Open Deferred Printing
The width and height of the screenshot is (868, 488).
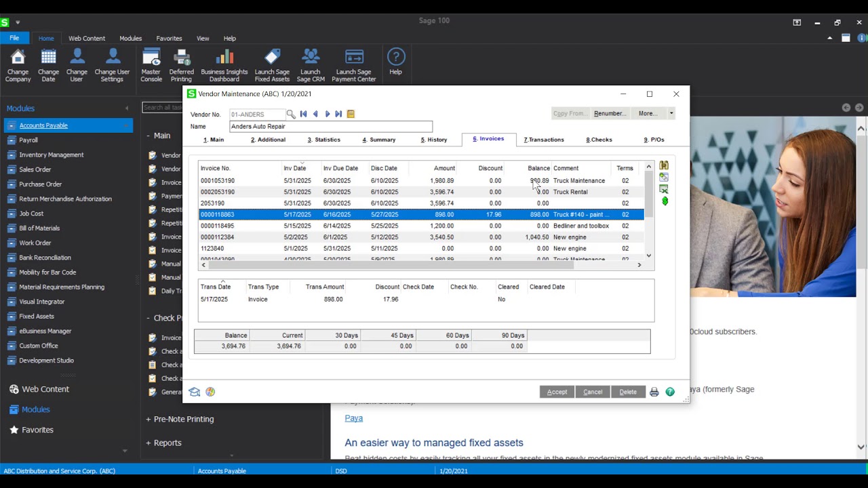click(181, 65)
